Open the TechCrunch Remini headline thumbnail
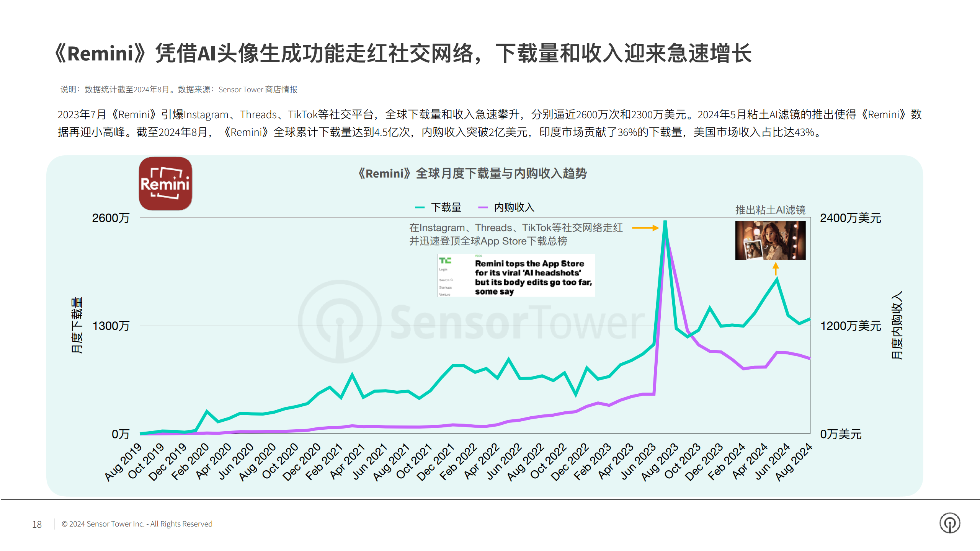980x551 pixels. 516,275
